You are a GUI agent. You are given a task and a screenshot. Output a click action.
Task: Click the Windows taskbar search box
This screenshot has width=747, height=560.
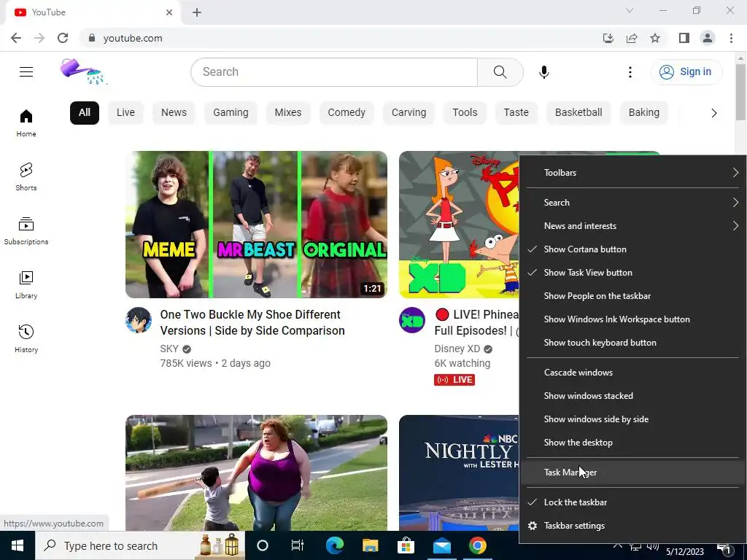pos(139,545)
